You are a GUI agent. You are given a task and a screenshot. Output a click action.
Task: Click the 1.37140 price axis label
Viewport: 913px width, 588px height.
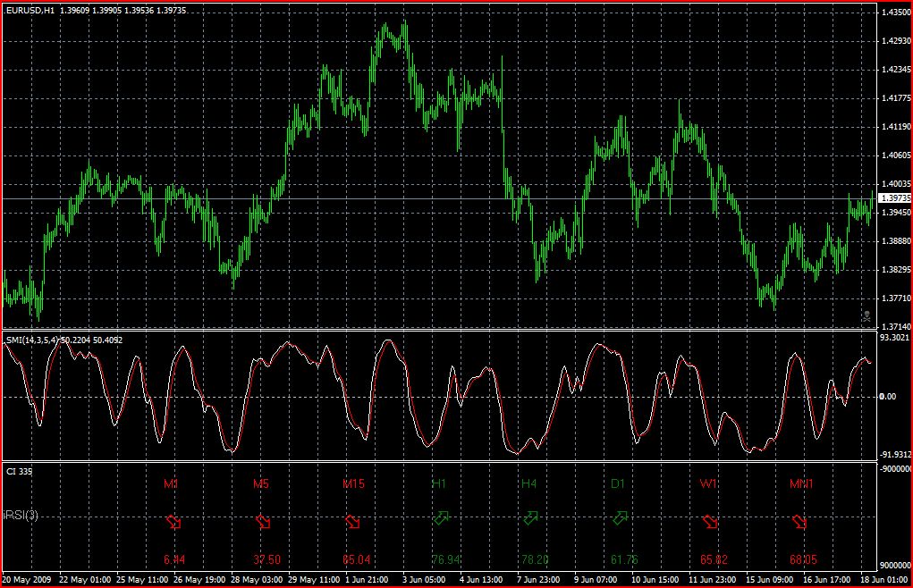pyautogui.click(x=896, y=326)
